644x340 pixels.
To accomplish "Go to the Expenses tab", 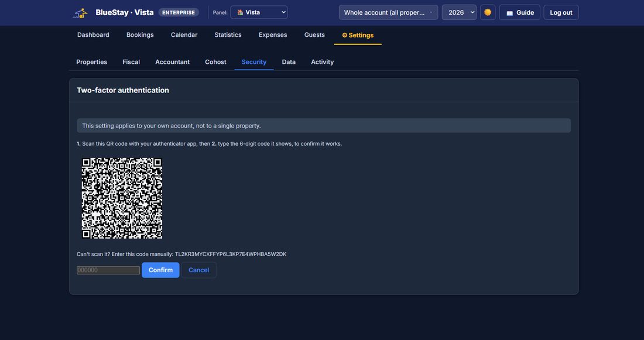I will point(273,35).
